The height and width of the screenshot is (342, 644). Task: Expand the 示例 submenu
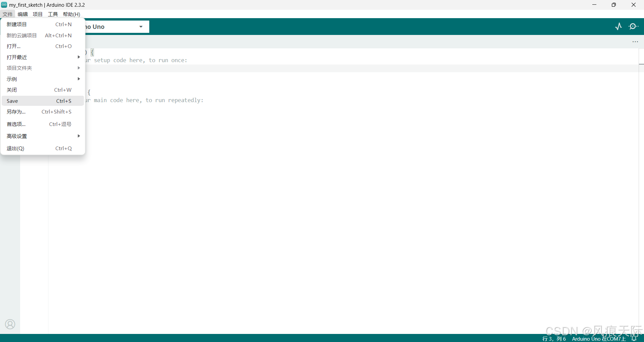[x=43, y=79]
